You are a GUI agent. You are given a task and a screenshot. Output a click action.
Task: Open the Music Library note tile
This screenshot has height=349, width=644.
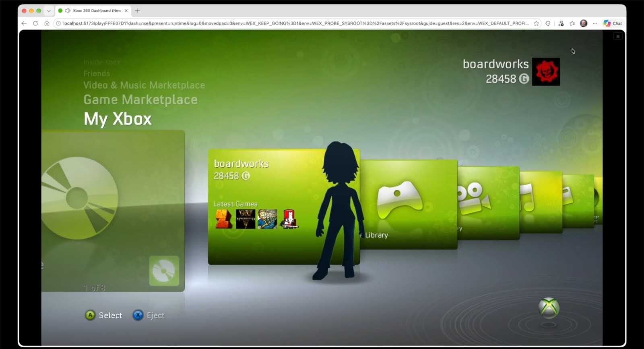pyautogui.click(x=541, y=202)
